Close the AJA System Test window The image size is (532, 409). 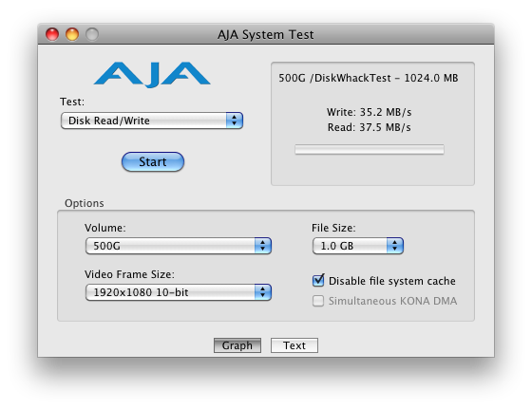(x=52, y=34)
